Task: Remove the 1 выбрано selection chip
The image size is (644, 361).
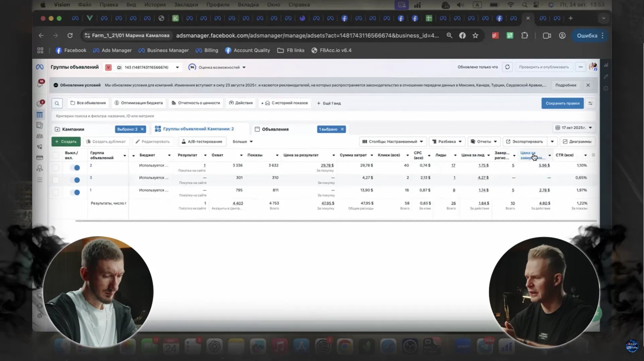Action: (x=342, y=129)
